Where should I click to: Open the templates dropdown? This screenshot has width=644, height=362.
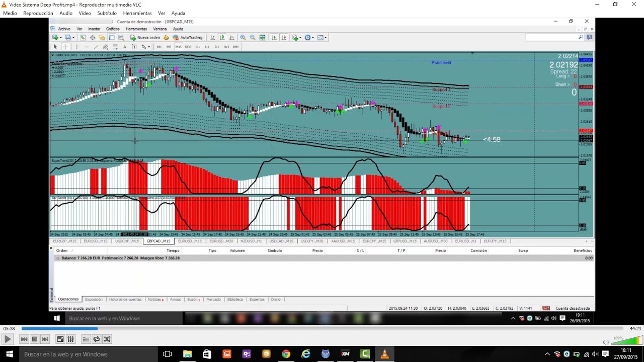(326, 38)
